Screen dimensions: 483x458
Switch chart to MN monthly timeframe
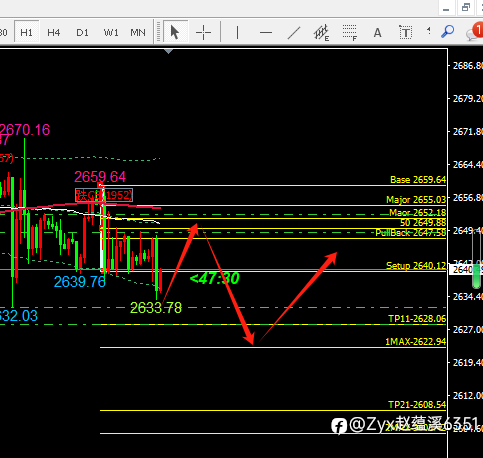click(138, 32)
